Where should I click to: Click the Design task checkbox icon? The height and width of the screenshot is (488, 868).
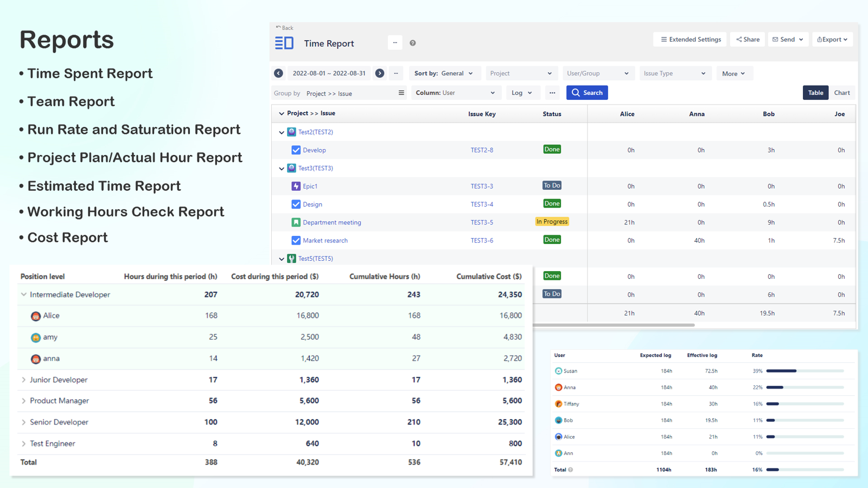coord(296,204)
